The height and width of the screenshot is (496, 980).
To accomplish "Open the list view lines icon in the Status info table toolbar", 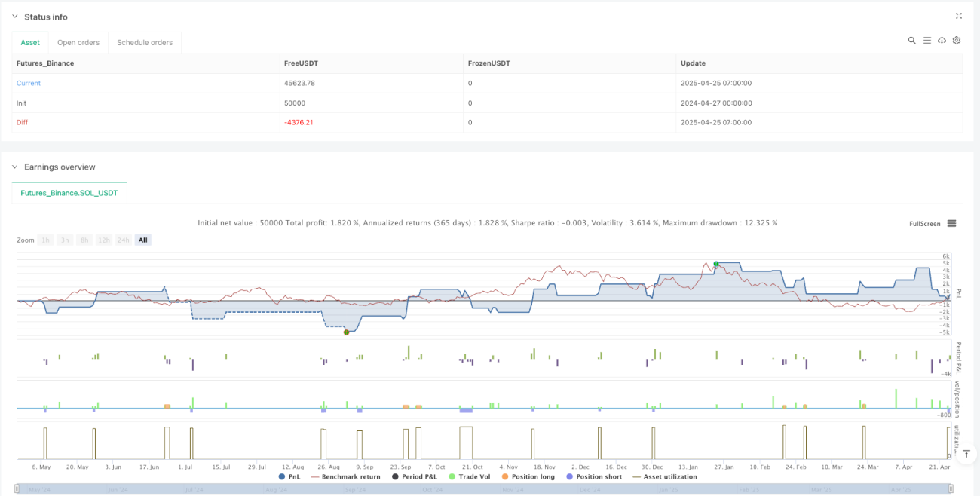I will click(926, 41).
